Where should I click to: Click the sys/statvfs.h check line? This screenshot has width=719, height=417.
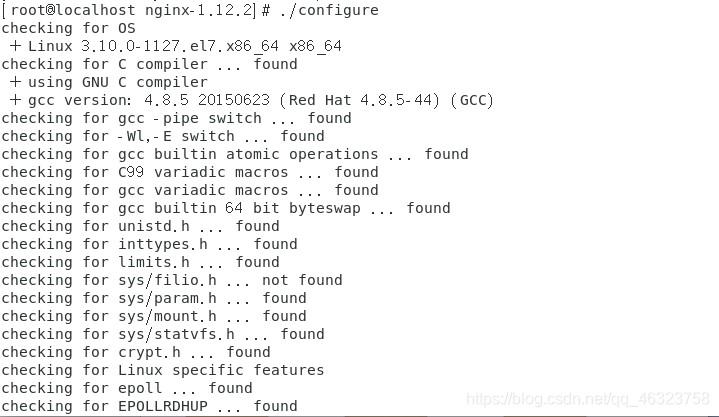[163, 334]
